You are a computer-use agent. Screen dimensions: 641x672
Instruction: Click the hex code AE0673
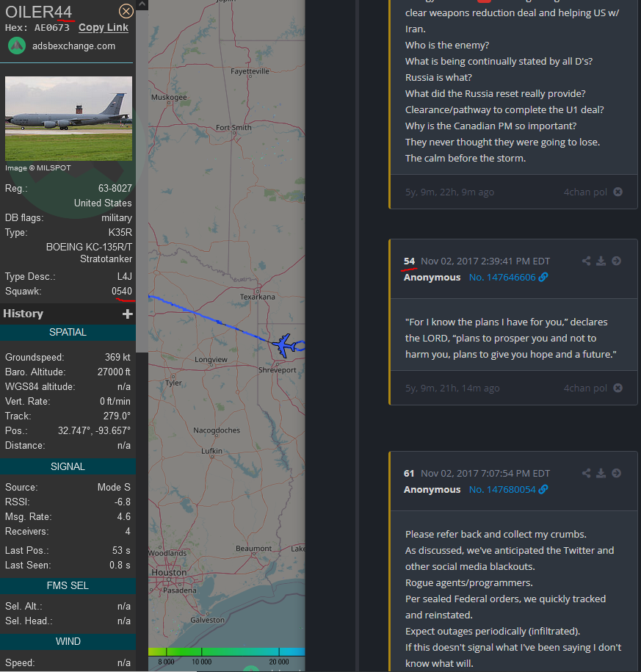tap(52, 28)
